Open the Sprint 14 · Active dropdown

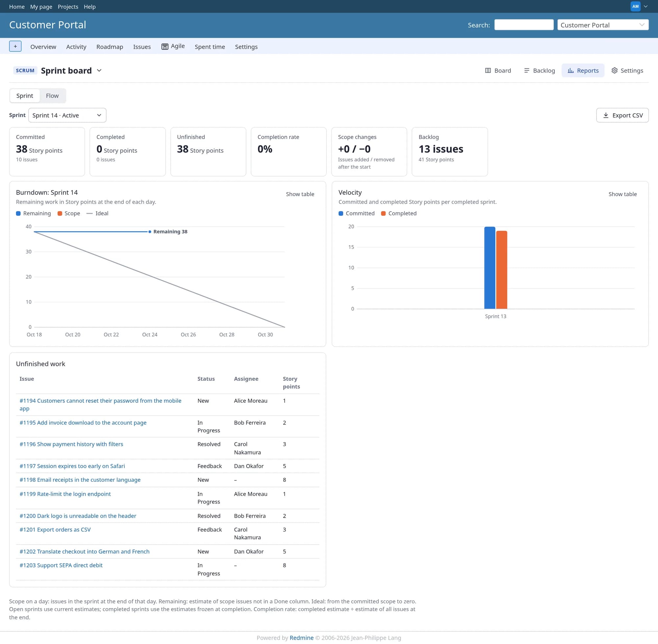[x=67, y=115]
